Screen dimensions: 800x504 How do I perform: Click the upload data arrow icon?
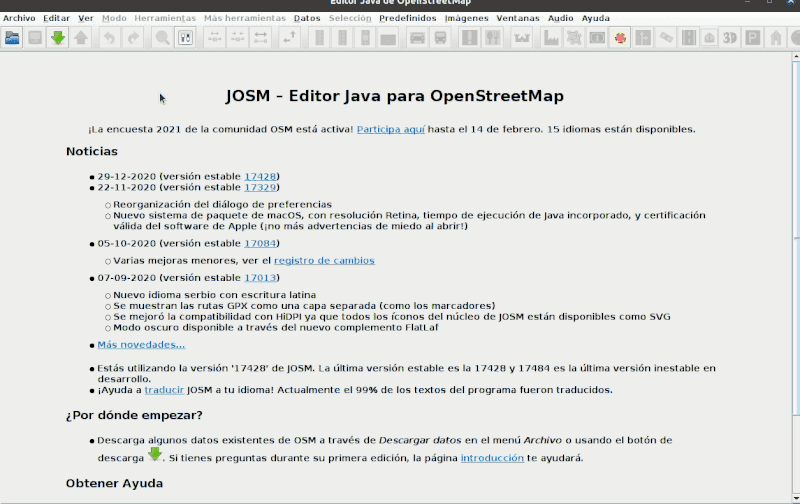coord(81,38)
